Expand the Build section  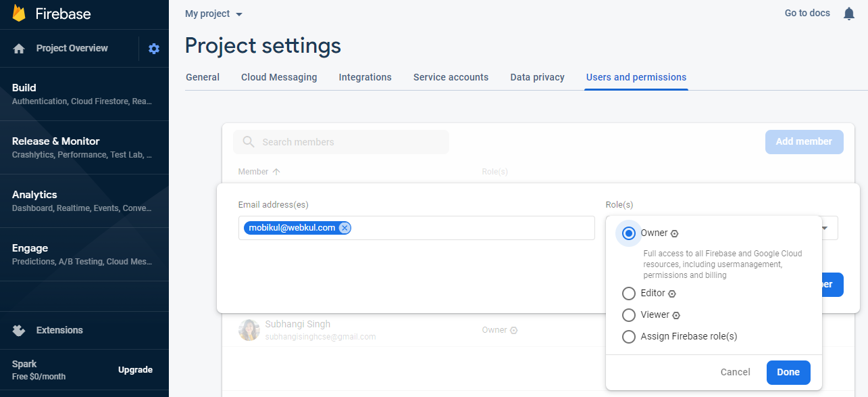84,94
